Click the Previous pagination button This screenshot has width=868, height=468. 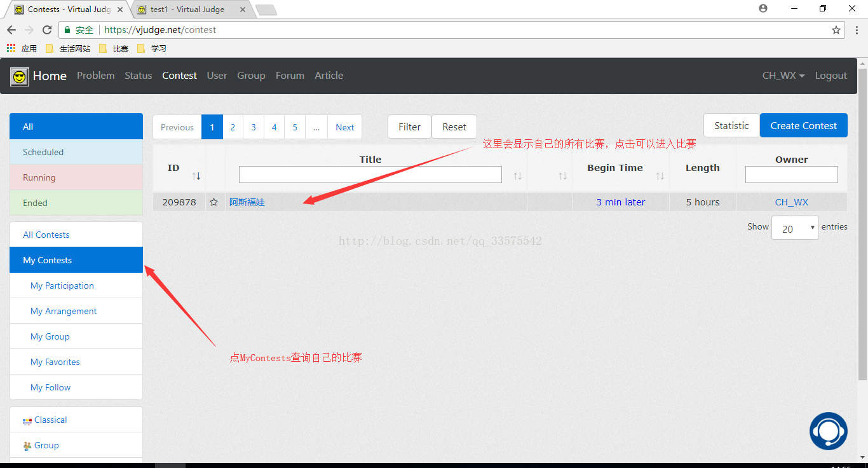pyautogui.click(x=177, y=127)
